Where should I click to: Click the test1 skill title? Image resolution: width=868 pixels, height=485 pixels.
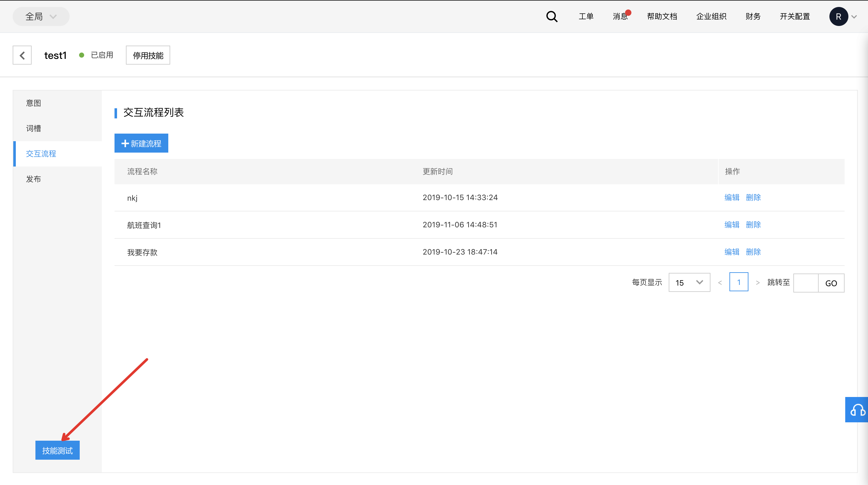pyautogui.click(x=56, y=55)
